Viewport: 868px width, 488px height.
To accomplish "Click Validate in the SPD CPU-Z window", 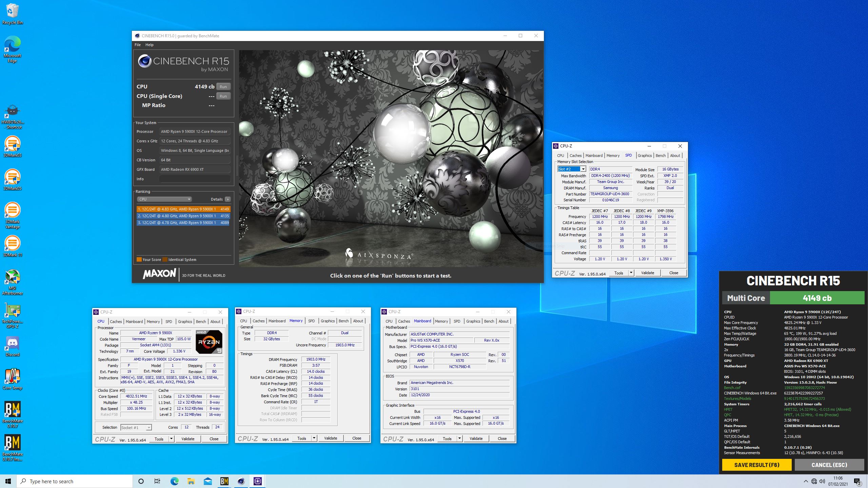I will click(x=648, y=273).
